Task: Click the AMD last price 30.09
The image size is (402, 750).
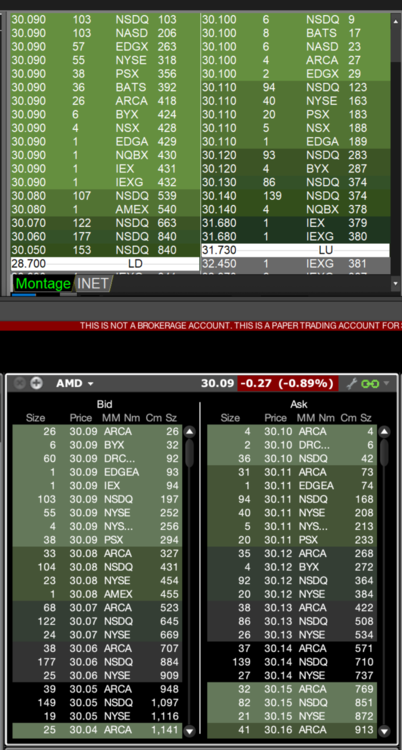Action: [x=218, y=384]
